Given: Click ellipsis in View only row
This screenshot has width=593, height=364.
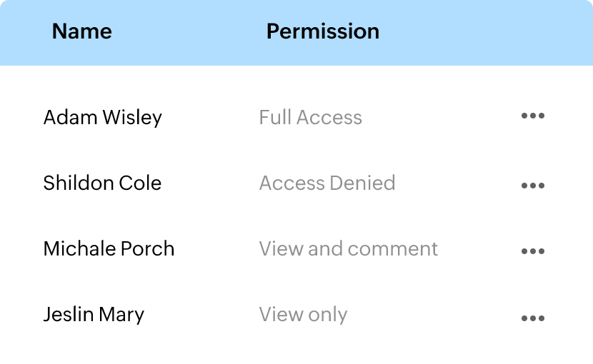Looking at the screenshot, I should coord(533,318).
